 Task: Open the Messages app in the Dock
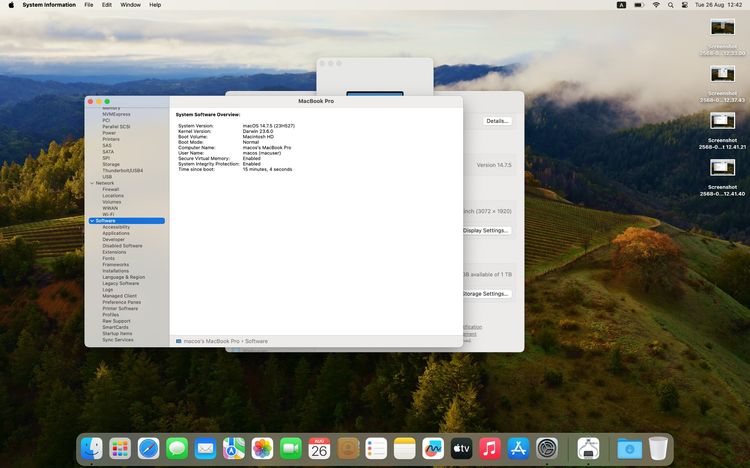[177, 449]
